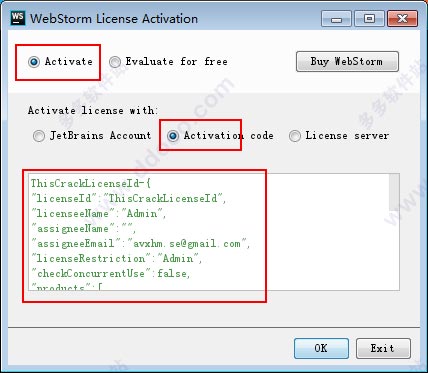Minimize the License Activation window

tap(336, 19)
